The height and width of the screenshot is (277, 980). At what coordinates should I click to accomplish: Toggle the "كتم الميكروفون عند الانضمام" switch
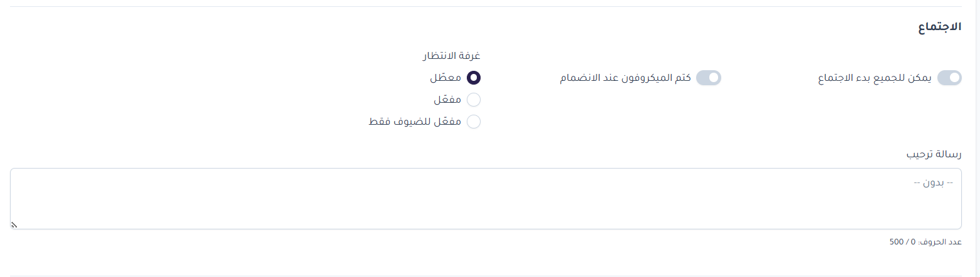pos(709,78)
